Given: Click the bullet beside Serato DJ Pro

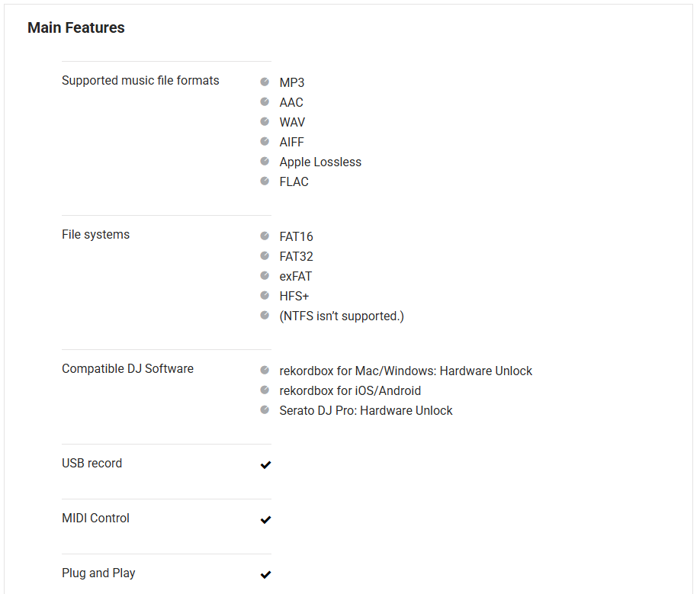Looking at the screenshot, I should pos(265,410).
